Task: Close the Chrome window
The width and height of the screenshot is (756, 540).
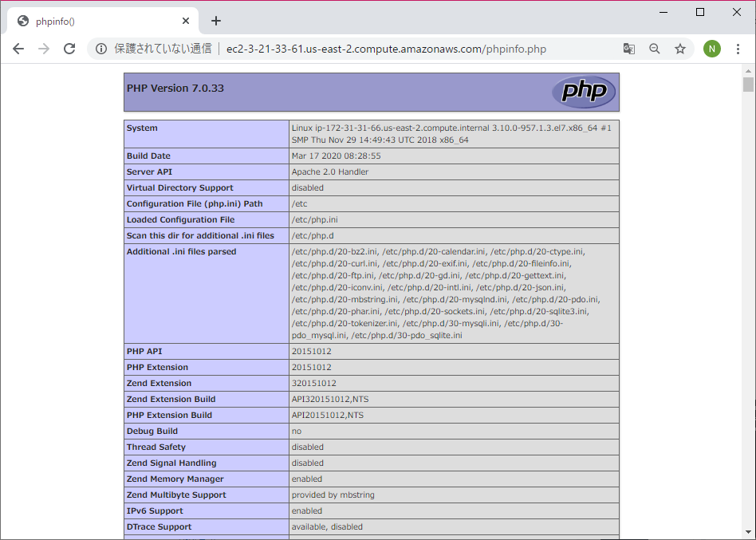Action: (x=737, y=12)
